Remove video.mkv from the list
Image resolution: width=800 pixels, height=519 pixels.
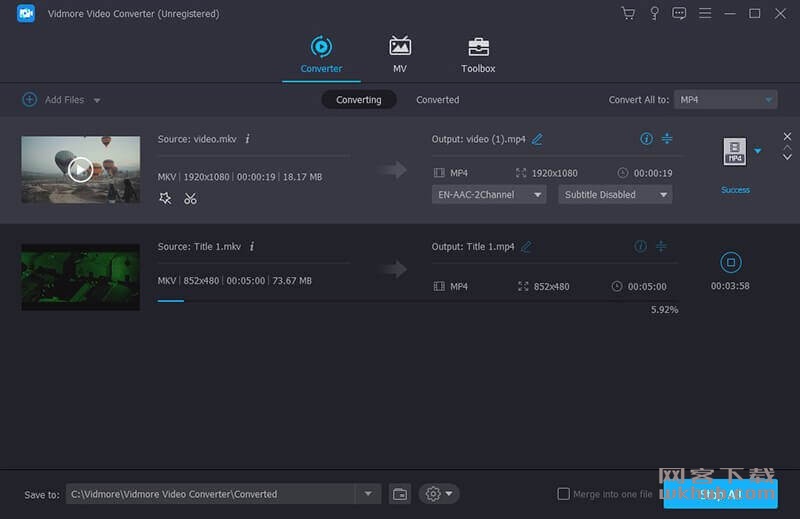[x=787, y=136]
